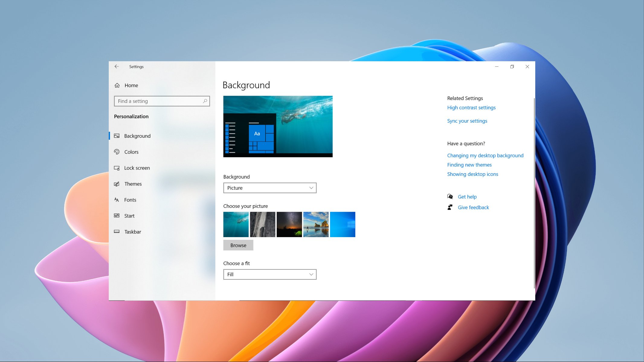This screenshot has width=644, height=362.
Task: Select the blue default wallpaper thumbnail
Action: click(342, 224)
